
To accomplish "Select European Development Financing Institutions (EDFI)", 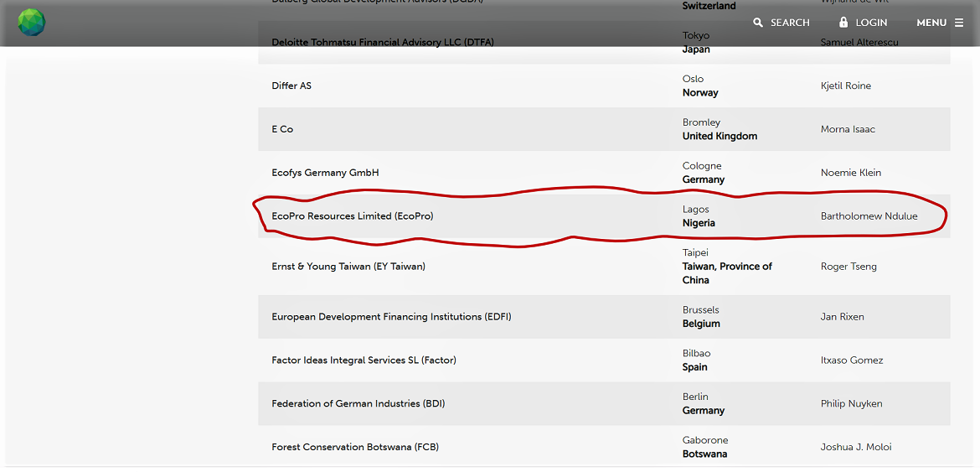I will click(x=392, y=316).
